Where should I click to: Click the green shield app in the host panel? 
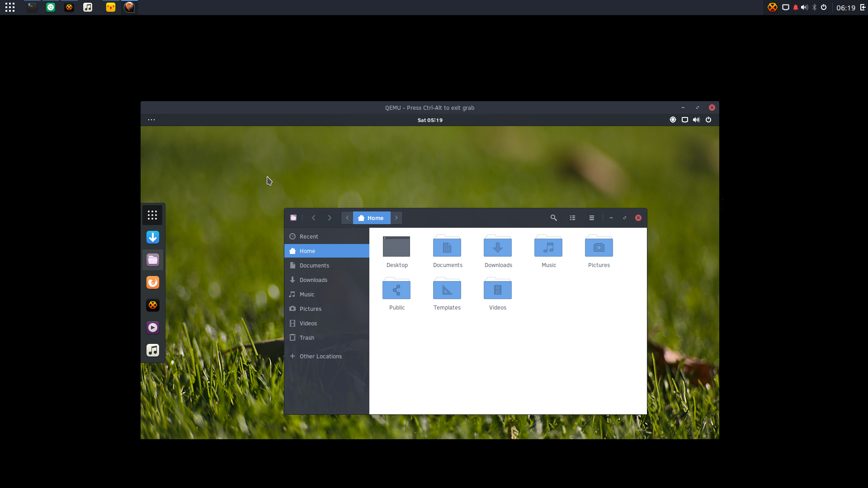tap(51, 7)
